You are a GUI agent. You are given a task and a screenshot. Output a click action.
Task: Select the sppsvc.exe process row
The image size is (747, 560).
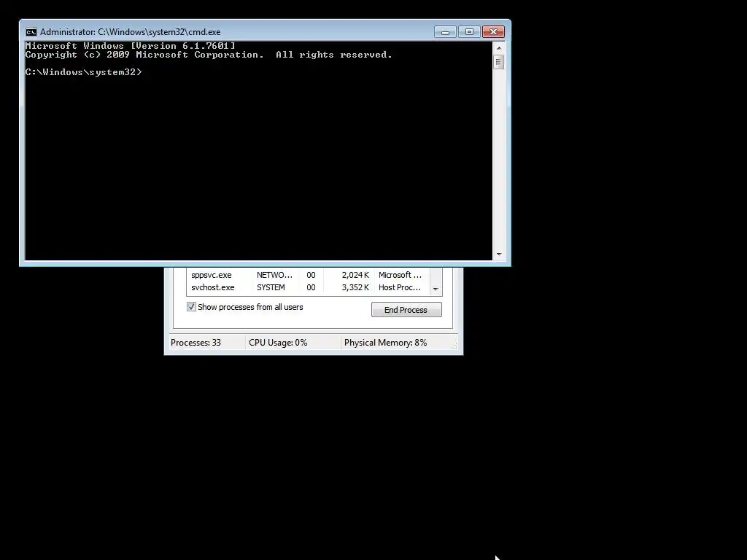309,275
